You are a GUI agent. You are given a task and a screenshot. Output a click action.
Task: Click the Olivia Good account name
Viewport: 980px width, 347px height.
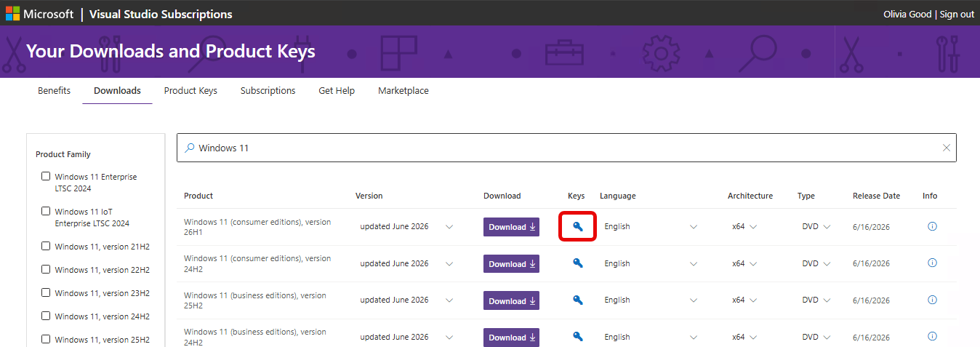907,15
